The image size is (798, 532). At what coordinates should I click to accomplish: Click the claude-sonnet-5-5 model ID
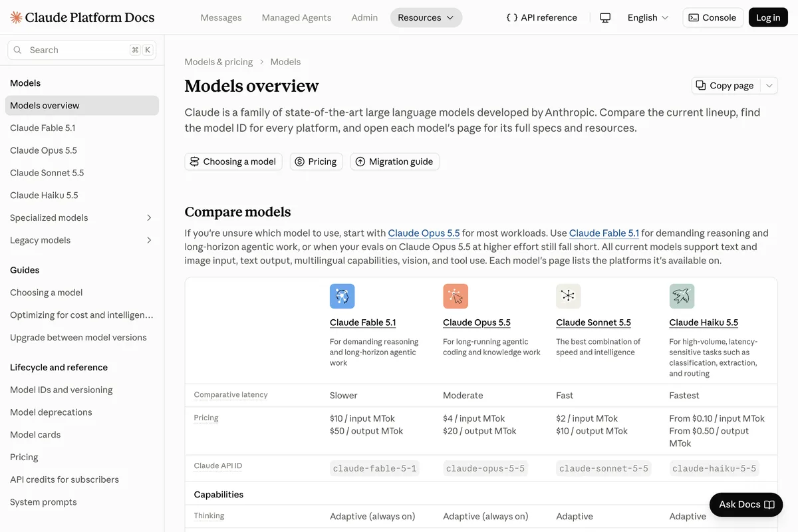point(604,468)
